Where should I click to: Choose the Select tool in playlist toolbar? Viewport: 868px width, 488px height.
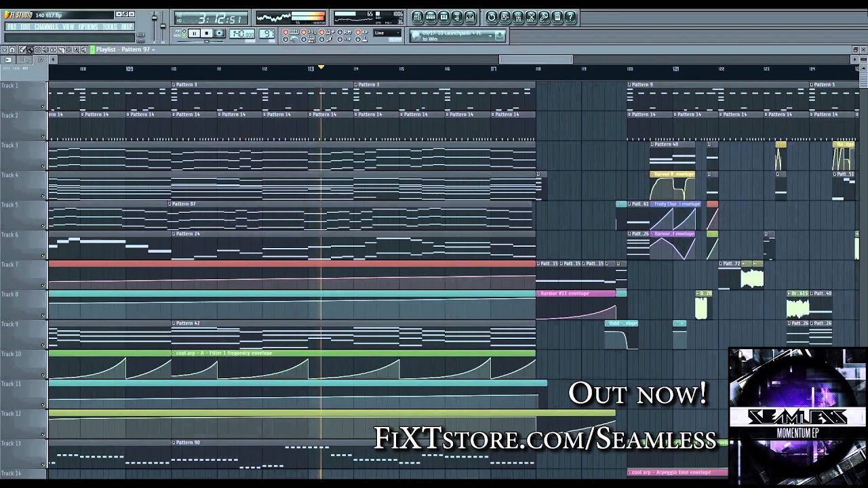click(x=68, y=49)
